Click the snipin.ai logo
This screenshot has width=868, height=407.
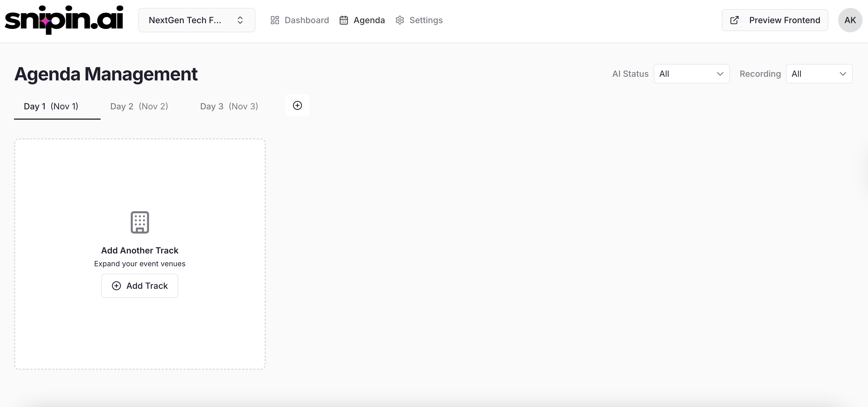64,19
